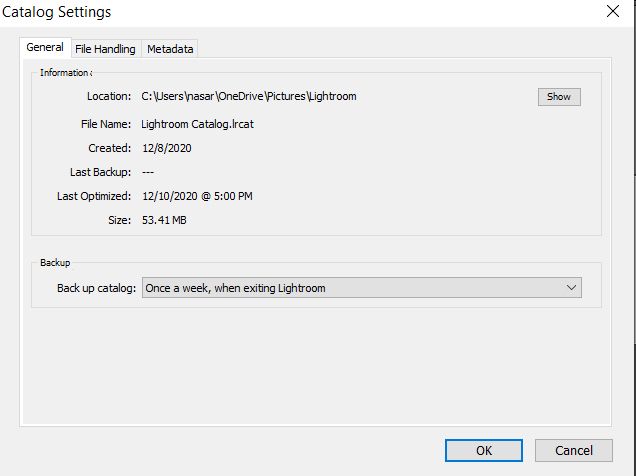Close the Catalog Settings dialog
Screen dimensions: 636x476
coord(613,11)
